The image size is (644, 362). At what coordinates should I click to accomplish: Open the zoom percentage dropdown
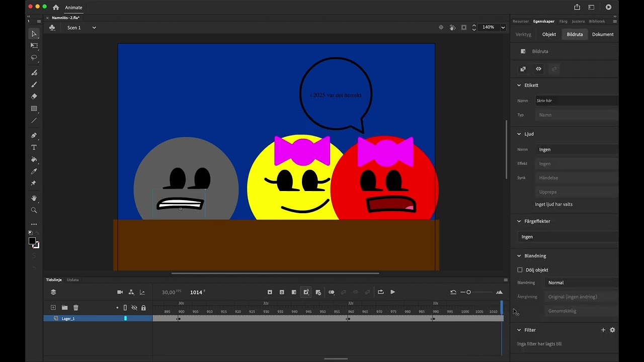503,28
